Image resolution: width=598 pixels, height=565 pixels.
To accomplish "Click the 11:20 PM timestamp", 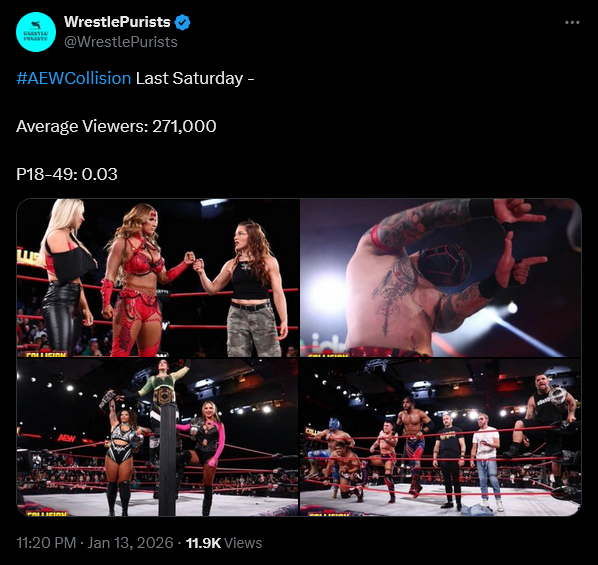I will click(x=46, y=543).
